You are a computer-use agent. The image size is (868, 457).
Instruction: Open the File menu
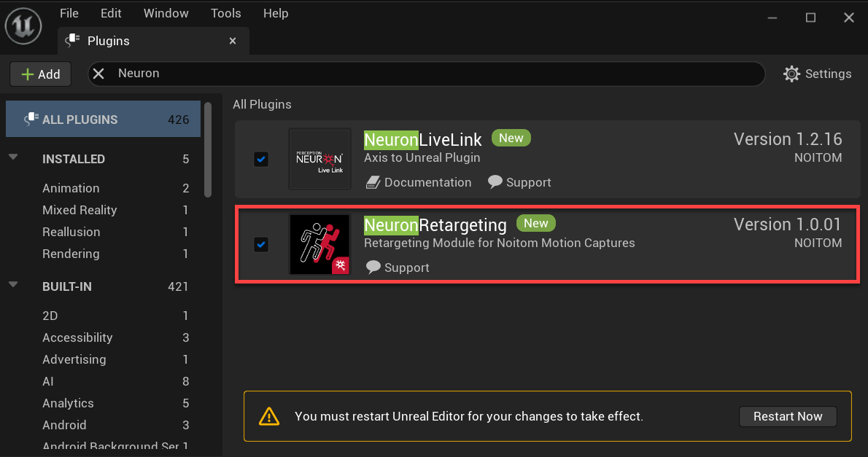(x=69, y=13)
